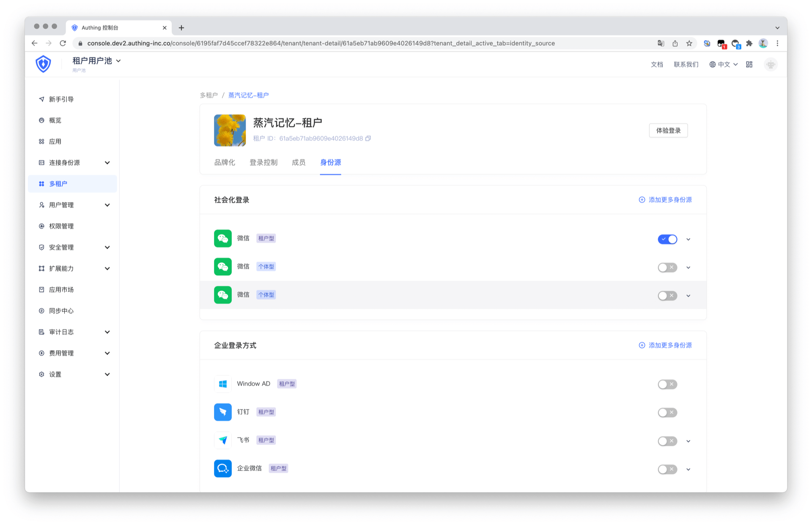
Task: Copy the tenant ID with copy icon
Action: (368, 138)
